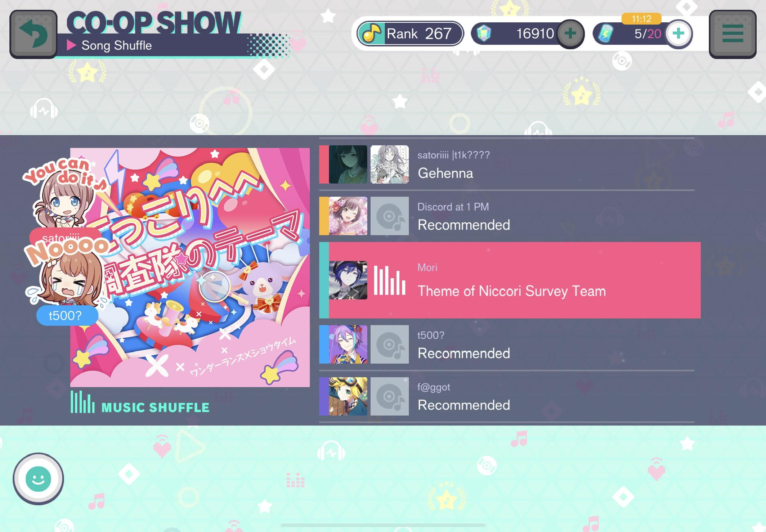766x532 pixels.
Task: Add more crystals with plus button
Action: coord(570,33)
